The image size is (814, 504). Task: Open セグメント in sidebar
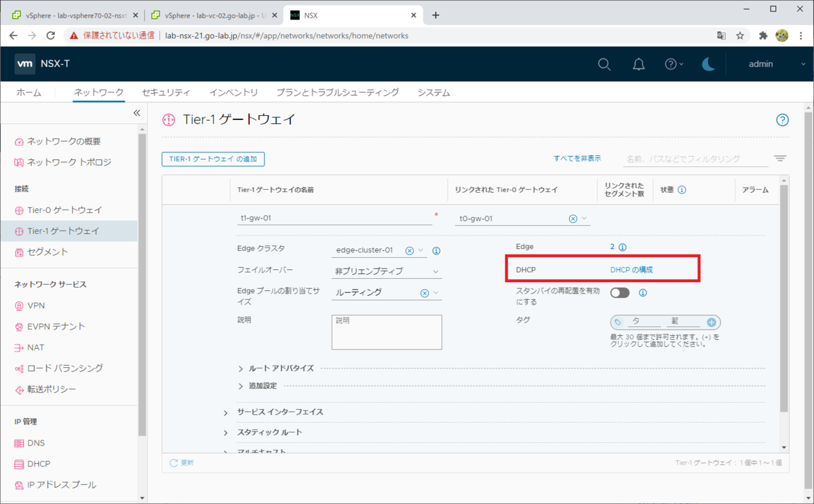[47, 252]
